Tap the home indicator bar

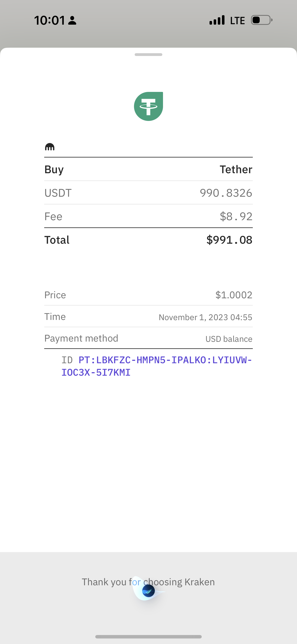(x=148, y=636)
